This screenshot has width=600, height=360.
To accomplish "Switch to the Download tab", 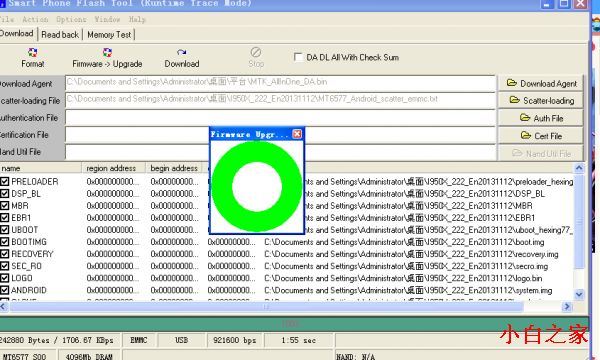I will (x=17, y=34).
